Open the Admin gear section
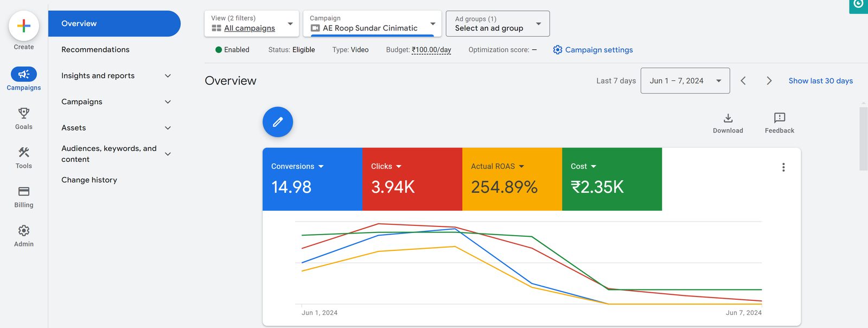 24,235
